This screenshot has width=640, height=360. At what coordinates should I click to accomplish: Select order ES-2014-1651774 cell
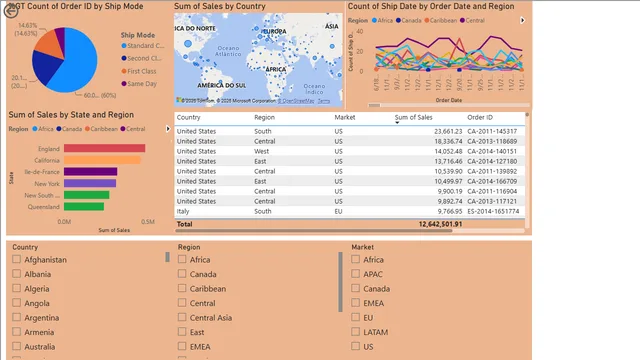coord(493,211)
